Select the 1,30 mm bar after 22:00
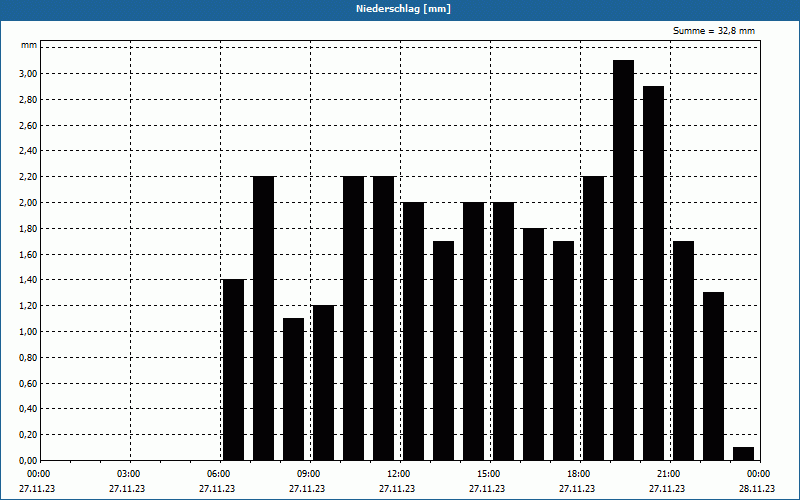 pos(713,376)
